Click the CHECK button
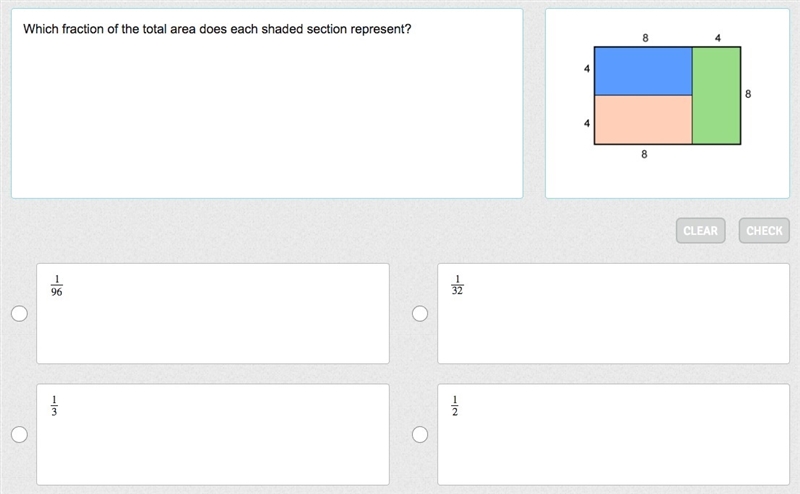This screenshot has width=800, height=494. 764,231
